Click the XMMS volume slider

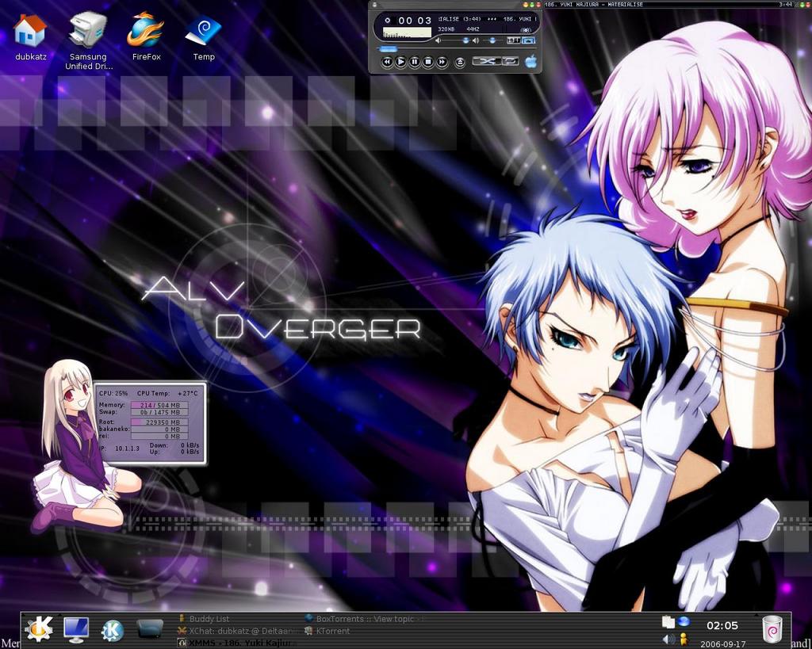click(x=454, y=40)
